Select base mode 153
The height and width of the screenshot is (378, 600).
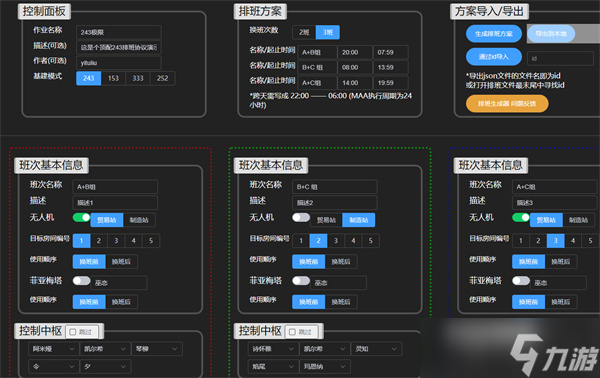coord(113,78)
